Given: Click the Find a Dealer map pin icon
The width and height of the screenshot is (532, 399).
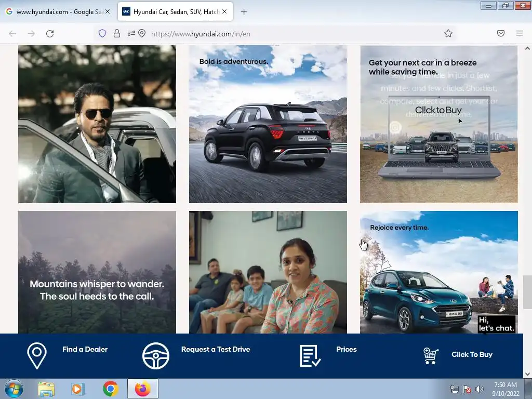Looking at the screenshot, I should pyautogui.click(x=37, y=355).
